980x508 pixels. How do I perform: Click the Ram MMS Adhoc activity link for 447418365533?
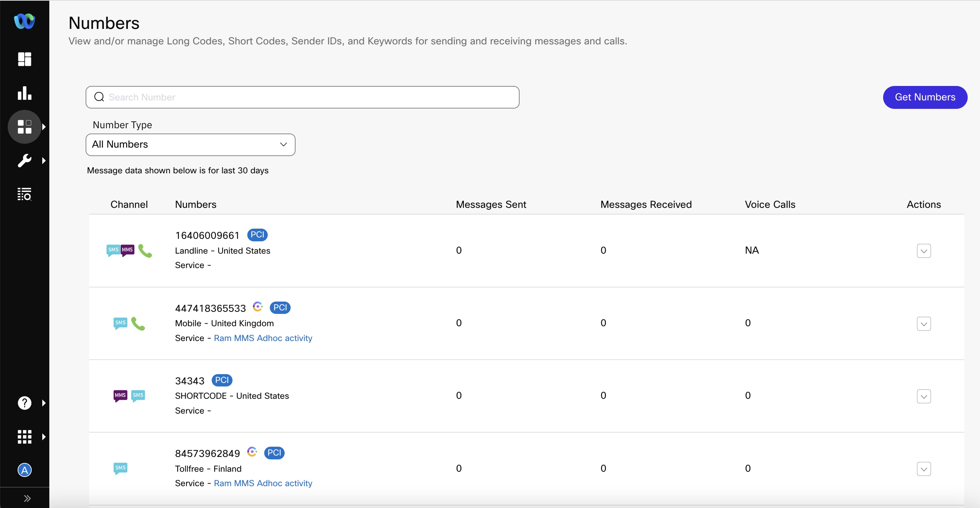[x=263, y=337]
